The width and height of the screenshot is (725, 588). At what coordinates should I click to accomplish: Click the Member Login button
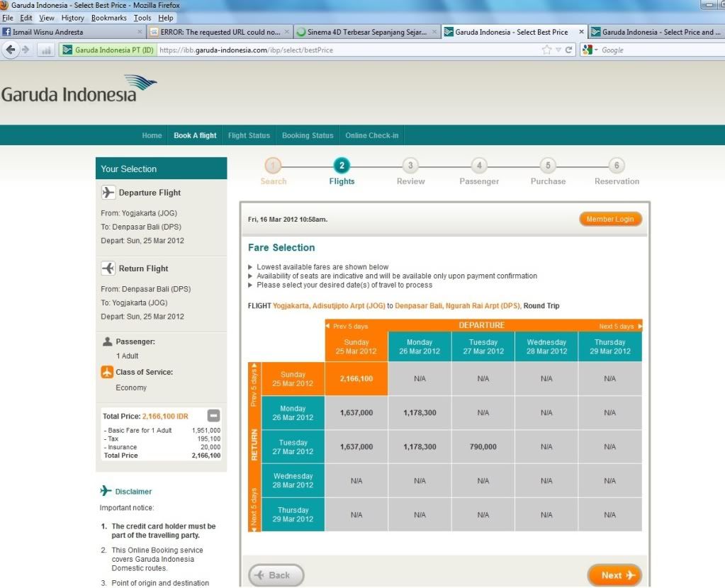click(610, 219)
